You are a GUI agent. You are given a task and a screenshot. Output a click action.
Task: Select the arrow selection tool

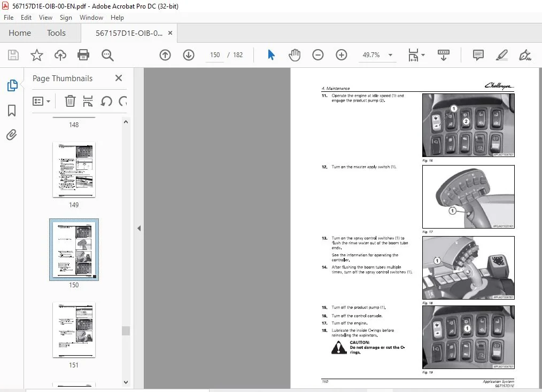point(272,55)
